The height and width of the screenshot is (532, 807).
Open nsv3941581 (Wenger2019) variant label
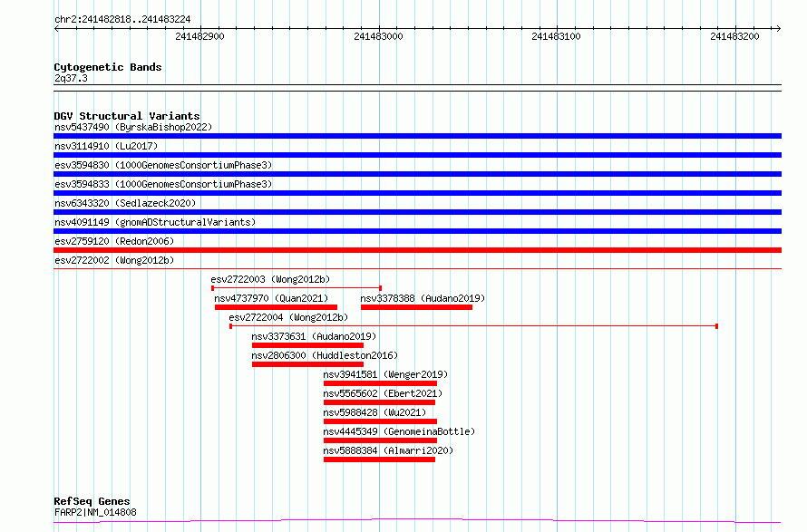[385, 374]
